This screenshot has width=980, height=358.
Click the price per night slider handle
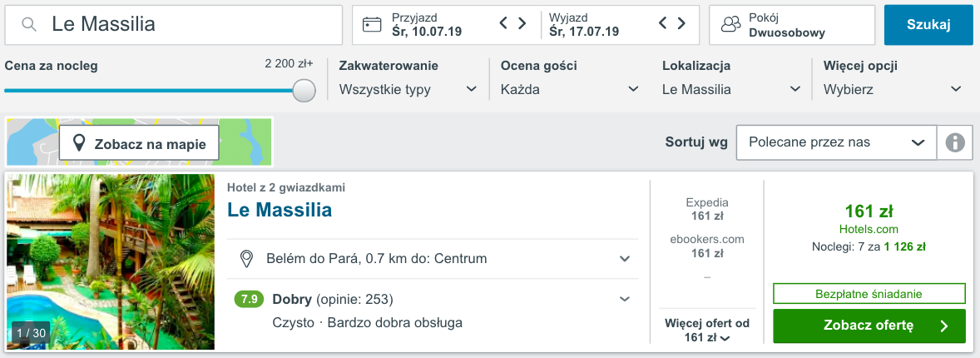click(304, 90)
